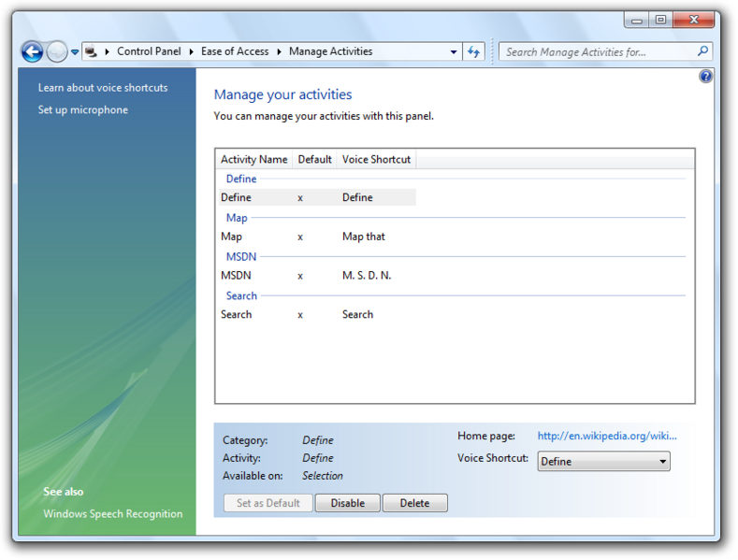This screenshot has height=560, width=738.
Task: Click the Set as Default button
Action: [x=268, y=503]
